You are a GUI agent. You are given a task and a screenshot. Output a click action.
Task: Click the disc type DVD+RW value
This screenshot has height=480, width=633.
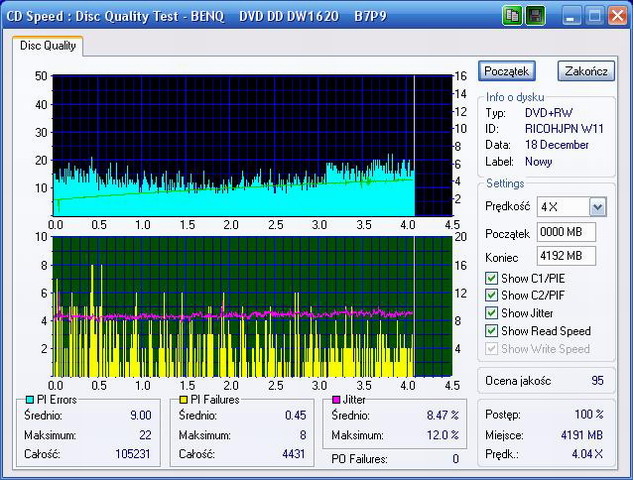(549, 113)
